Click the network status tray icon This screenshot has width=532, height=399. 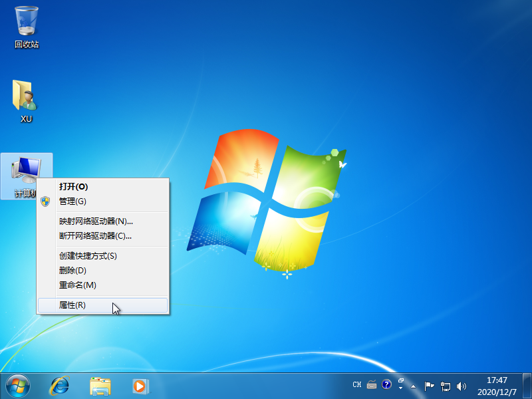[446, 385]
